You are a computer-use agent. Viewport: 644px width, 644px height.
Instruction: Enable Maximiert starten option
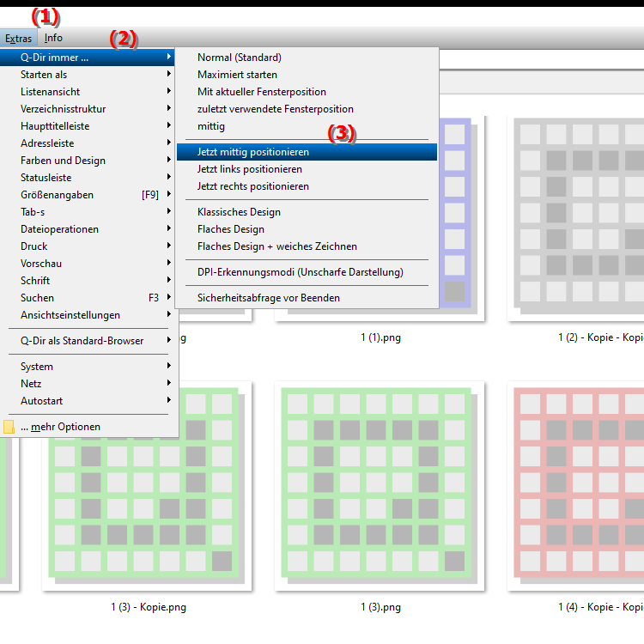click(x=237, y=75)
